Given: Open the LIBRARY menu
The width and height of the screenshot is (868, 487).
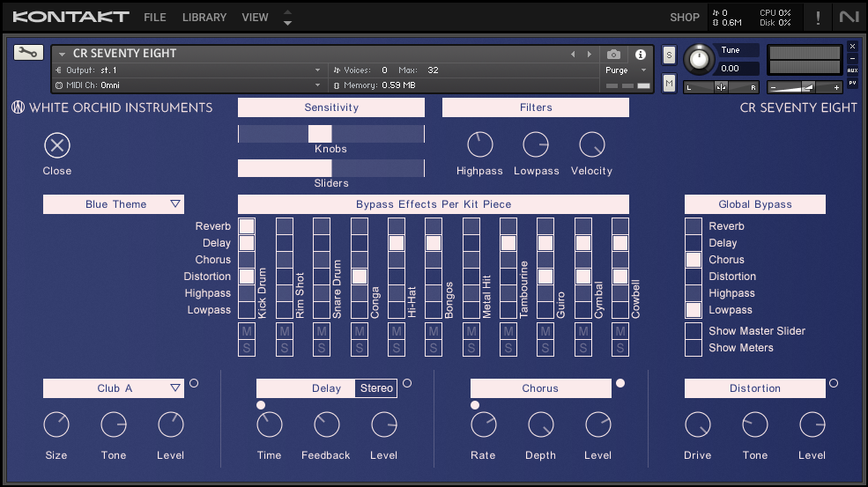Looking at the screenshot, I should point(204,17).
